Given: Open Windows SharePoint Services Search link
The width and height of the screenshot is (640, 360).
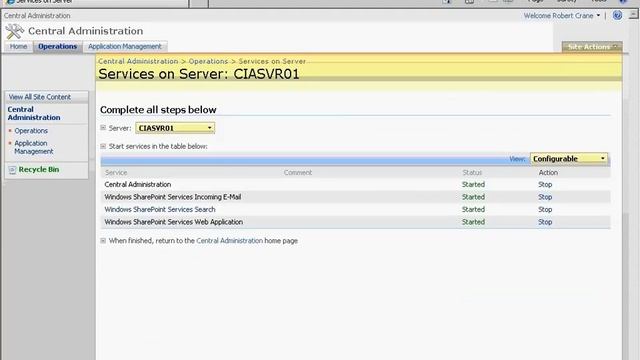Looking at the screenshot, I should (160, 209).
